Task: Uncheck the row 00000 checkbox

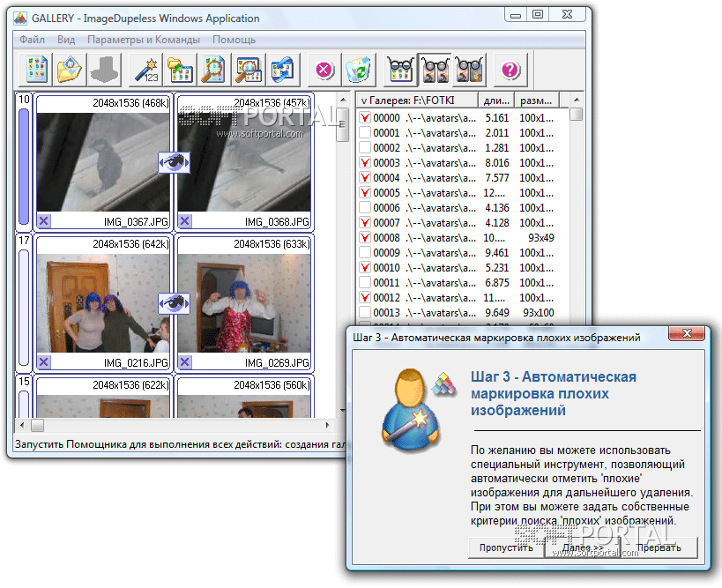Action: [x=365, y=118]
